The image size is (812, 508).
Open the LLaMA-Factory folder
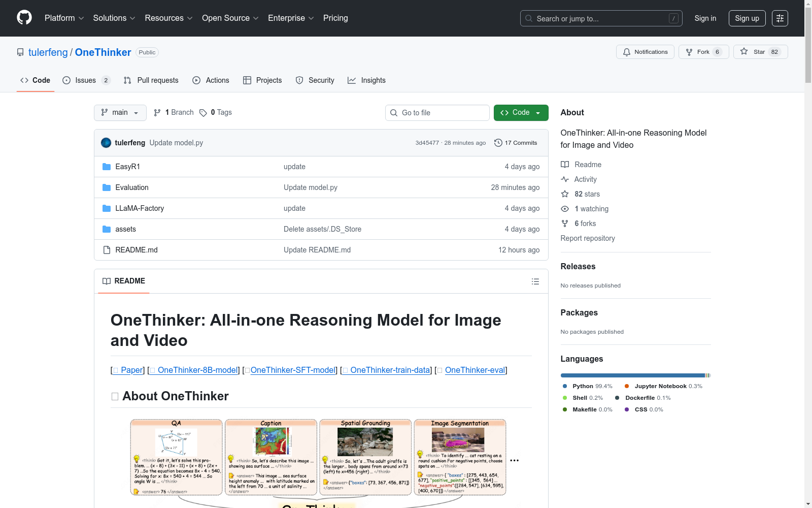pos(140,208)
